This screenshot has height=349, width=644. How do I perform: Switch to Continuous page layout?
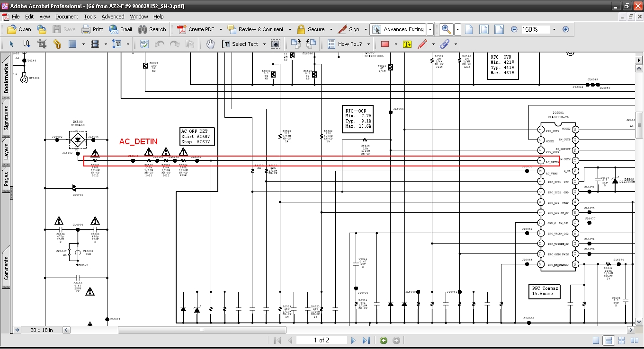click(608, 340)
